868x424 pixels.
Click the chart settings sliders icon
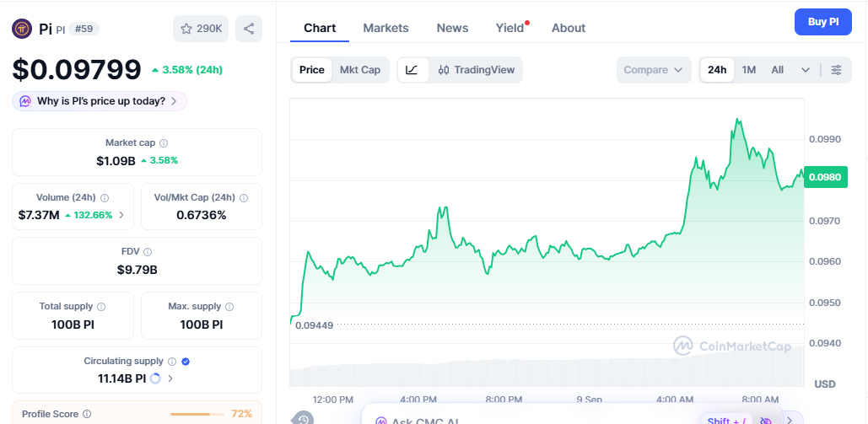pyautogui.click(x=837, y=70)
